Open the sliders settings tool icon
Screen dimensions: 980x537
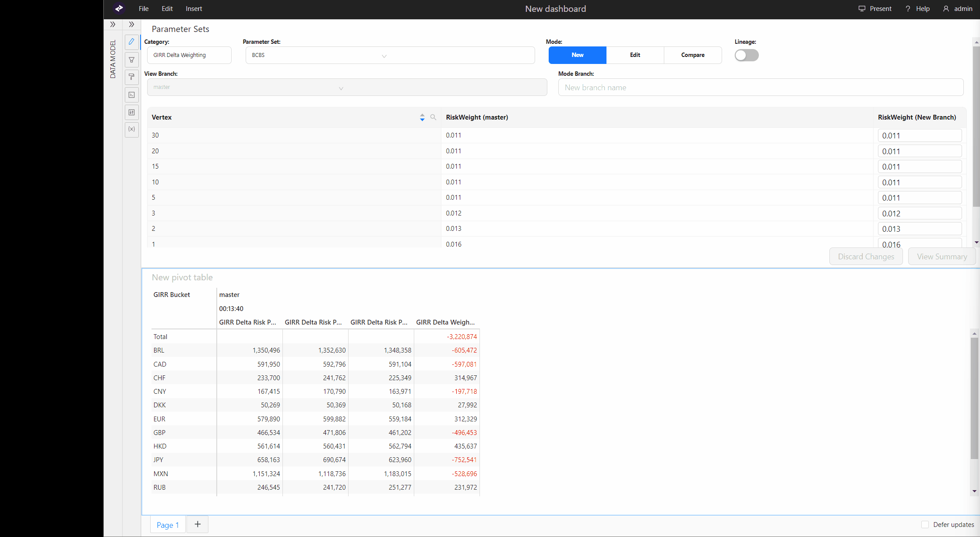coord(131,112)
